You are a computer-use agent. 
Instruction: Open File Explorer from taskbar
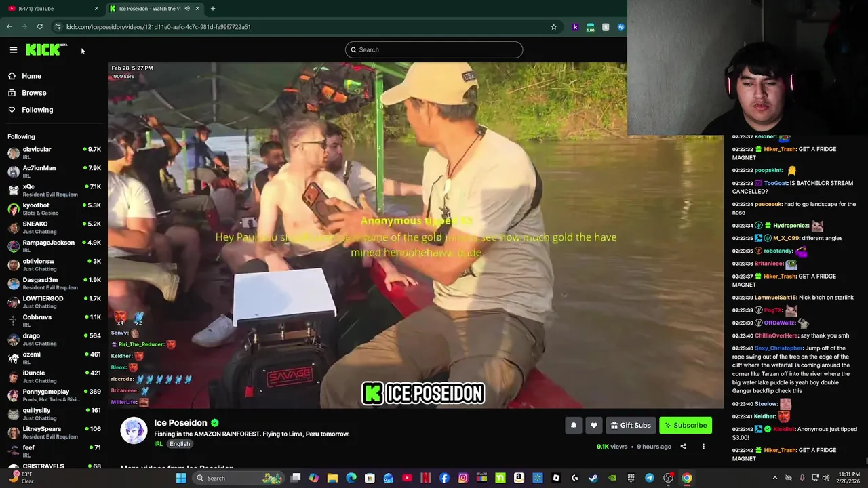[x=333, y=478]
